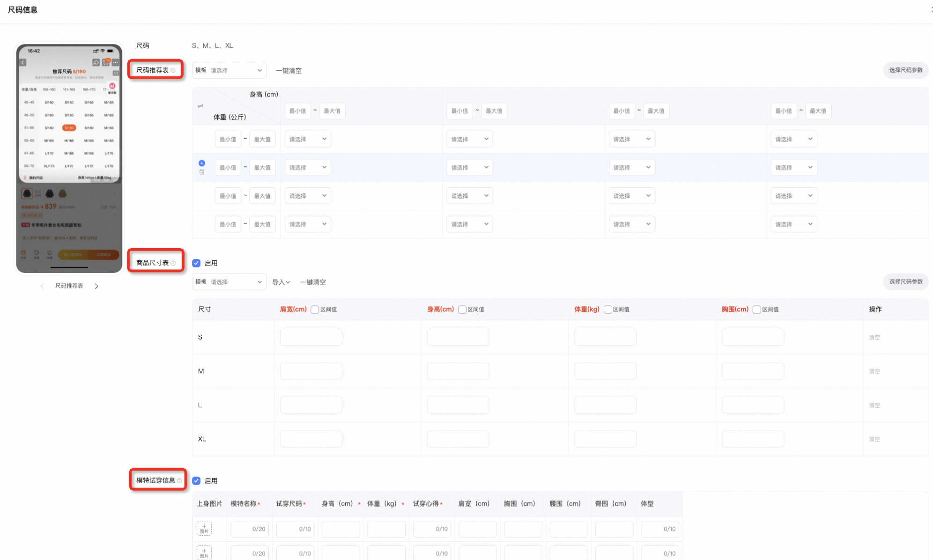
Task: Click the 肩宽 input field for size S
Action: click(311, 337)
